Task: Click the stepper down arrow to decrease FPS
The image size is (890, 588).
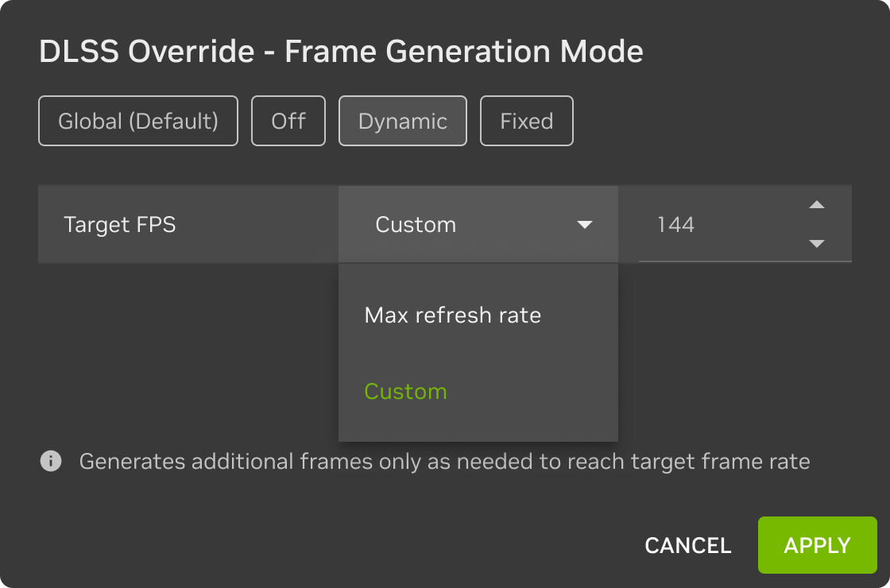Action: tap(817, 244)
